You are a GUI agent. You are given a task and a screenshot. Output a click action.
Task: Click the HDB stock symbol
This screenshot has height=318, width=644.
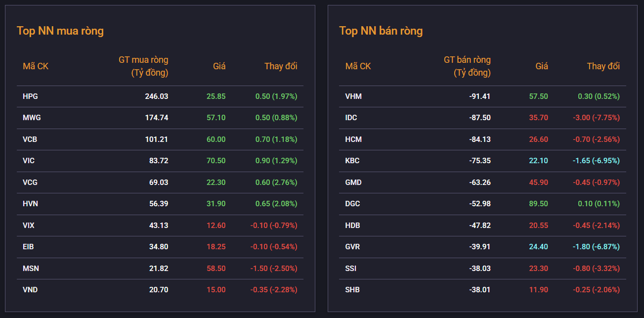pos(352,226)
